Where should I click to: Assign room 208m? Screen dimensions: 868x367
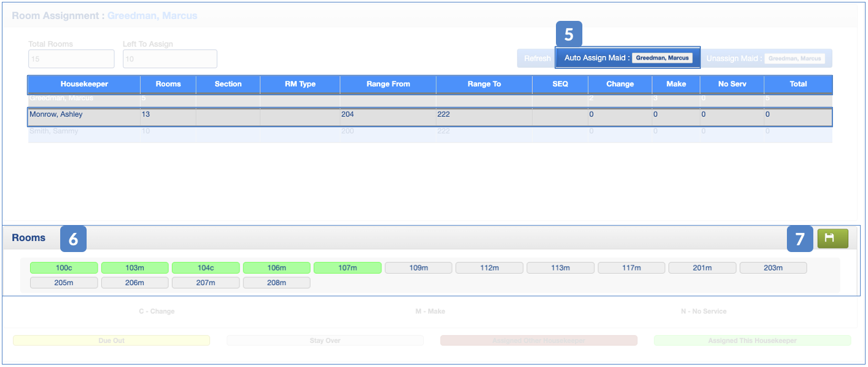click(x=276, y=283)
